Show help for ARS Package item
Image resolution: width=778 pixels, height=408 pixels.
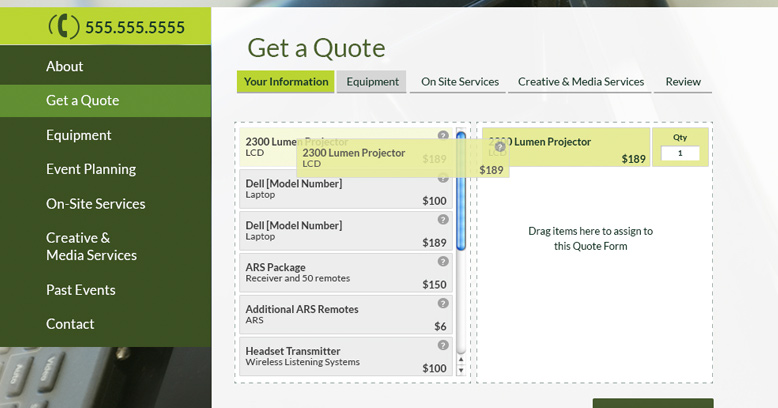click(443, 262)
